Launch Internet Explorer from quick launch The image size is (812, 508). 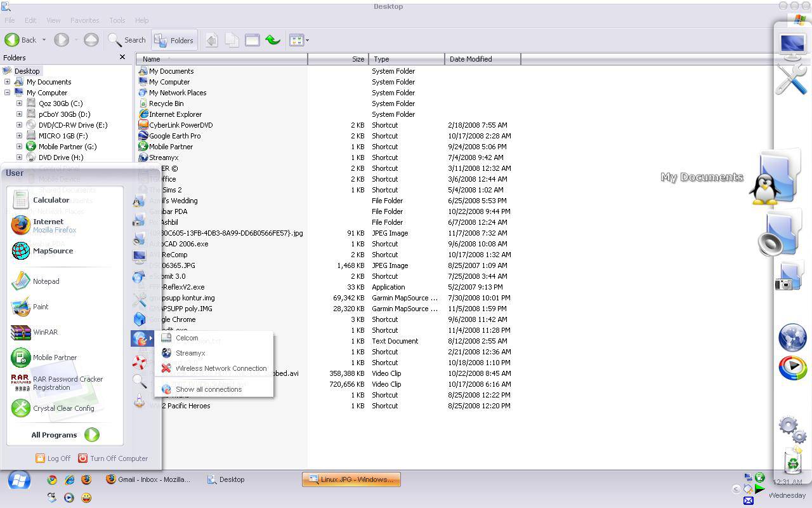click(x=69, y=480)
